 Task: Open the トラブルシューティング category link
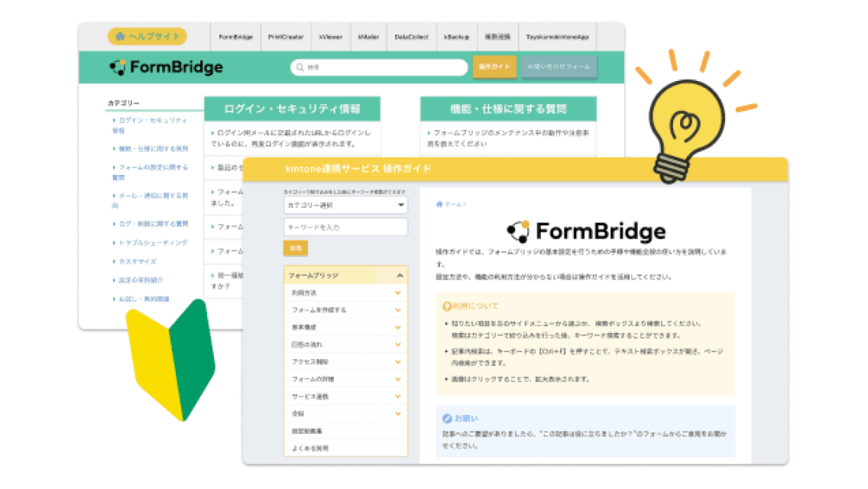point(153,242)
